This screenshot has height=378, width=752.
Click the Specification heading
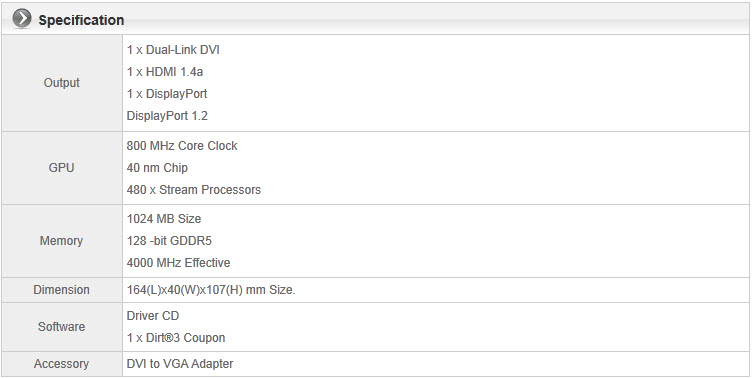pos(81,20)
